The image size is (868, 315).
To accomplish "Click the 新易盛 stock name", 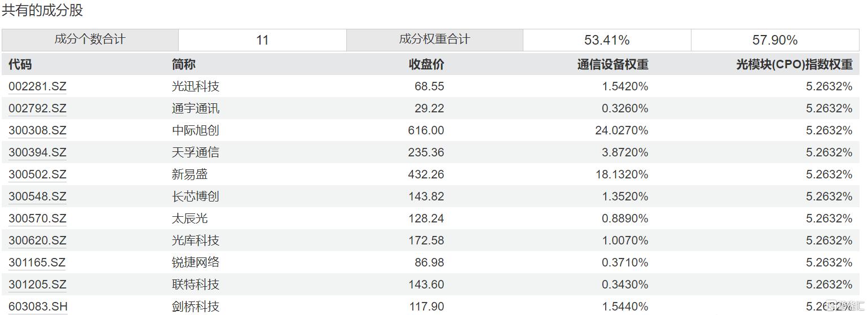I will (190, 174).
